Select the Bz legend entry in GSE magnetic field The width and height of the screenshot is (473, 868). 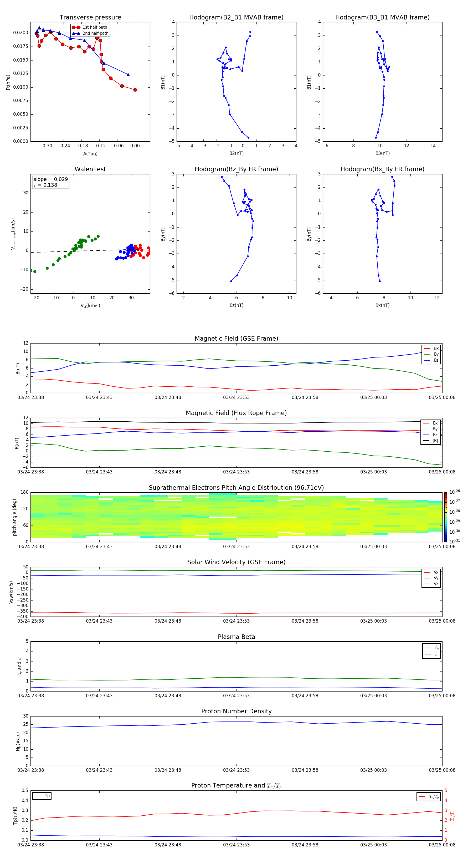click(431, 360)
